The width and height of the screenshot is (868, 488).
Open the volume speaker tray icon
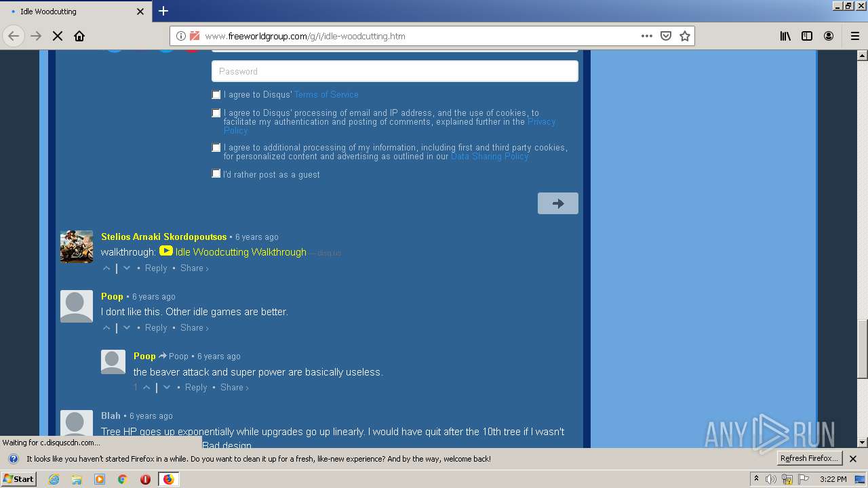click(x=771, y=479)
